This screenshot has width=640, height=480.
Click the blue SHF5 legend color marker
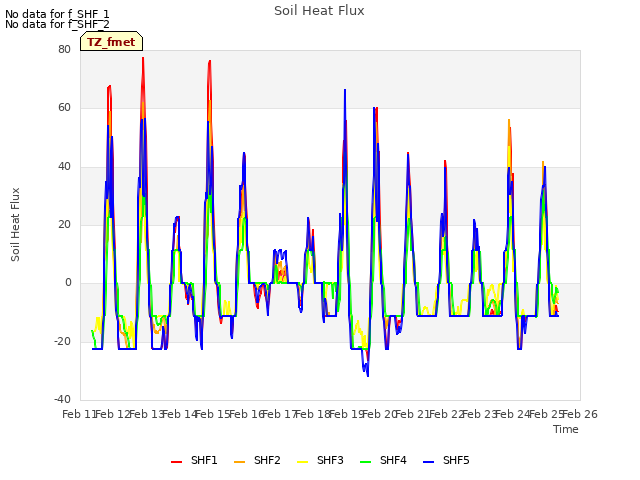coord(428,462)
